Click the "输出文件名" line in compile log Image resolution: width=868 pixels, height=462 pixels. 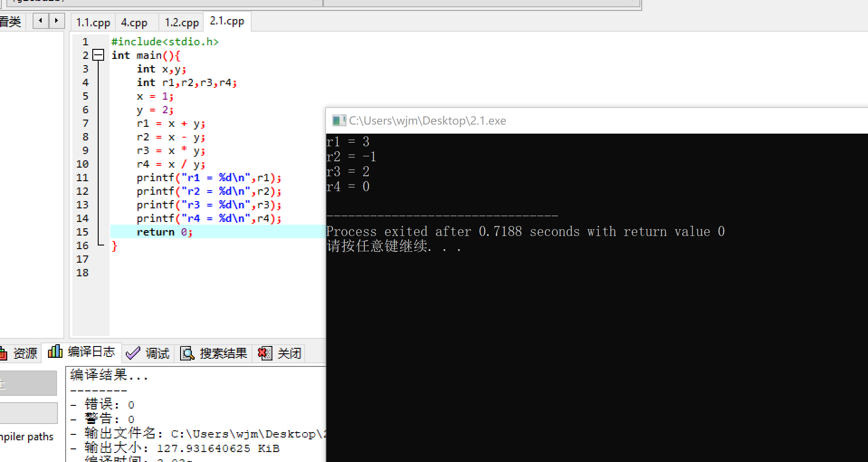click(x=199, y=433)
